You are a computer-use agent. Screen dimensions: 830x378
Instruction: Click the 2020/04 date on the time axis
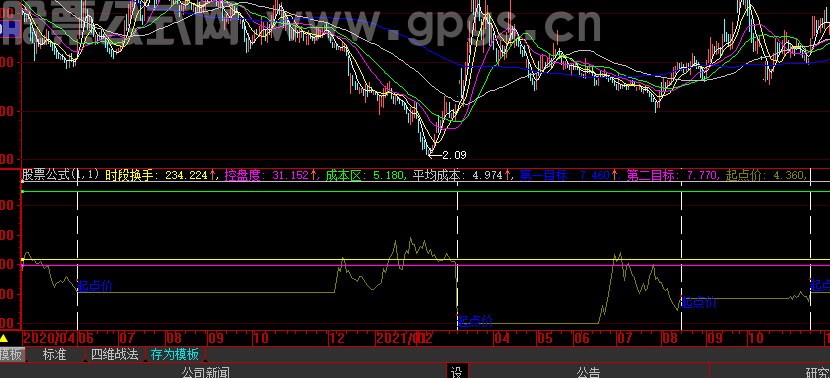50,338
